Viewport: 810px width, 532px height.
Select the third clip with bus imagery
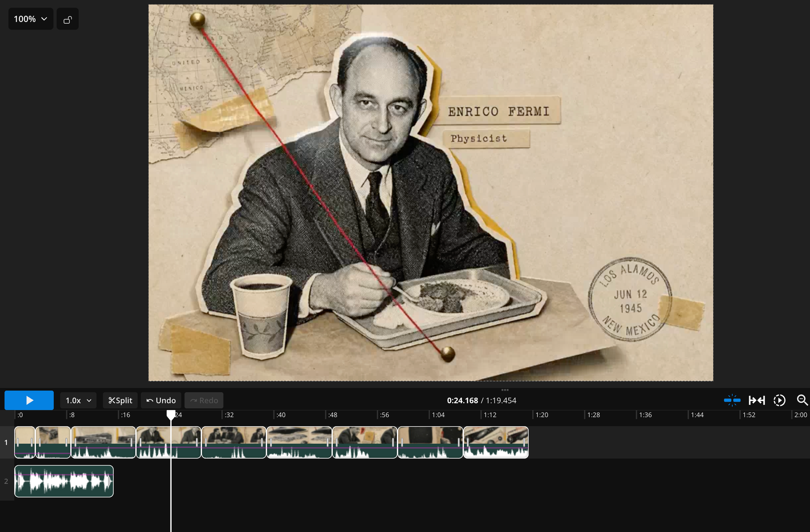click(x=103, y=443)
